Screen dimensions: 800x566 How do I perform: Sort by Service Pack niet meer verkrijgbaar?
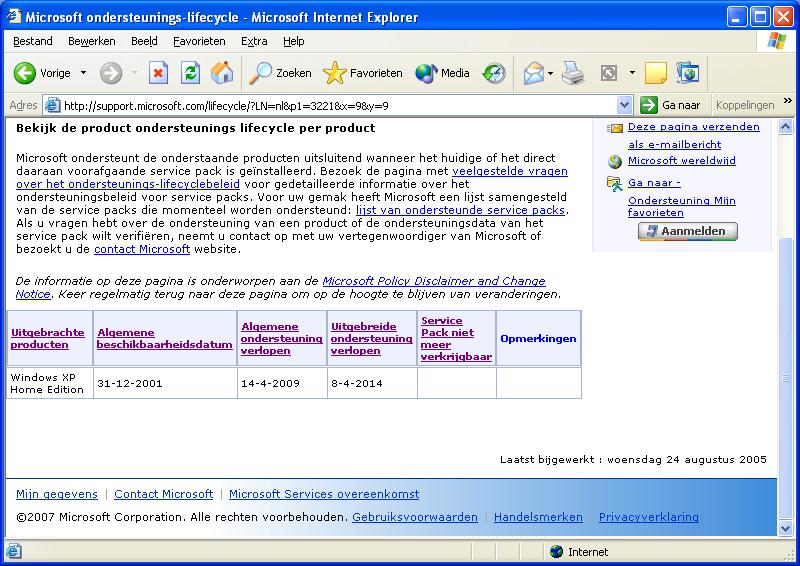(456, 338)
